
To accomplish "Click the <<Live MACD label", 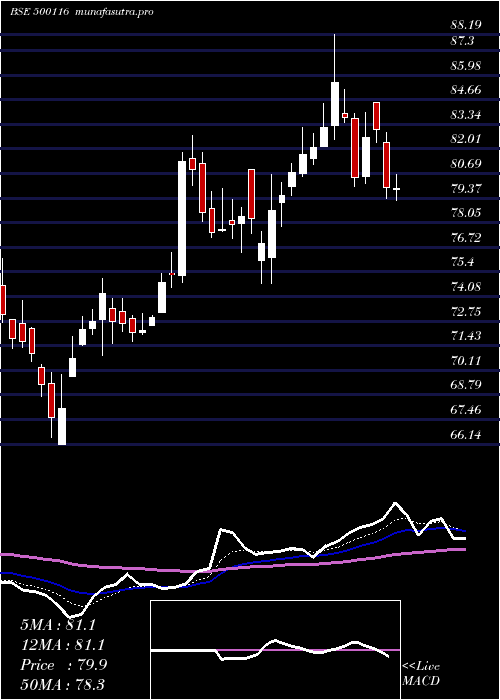I will (x=421, y=674).
